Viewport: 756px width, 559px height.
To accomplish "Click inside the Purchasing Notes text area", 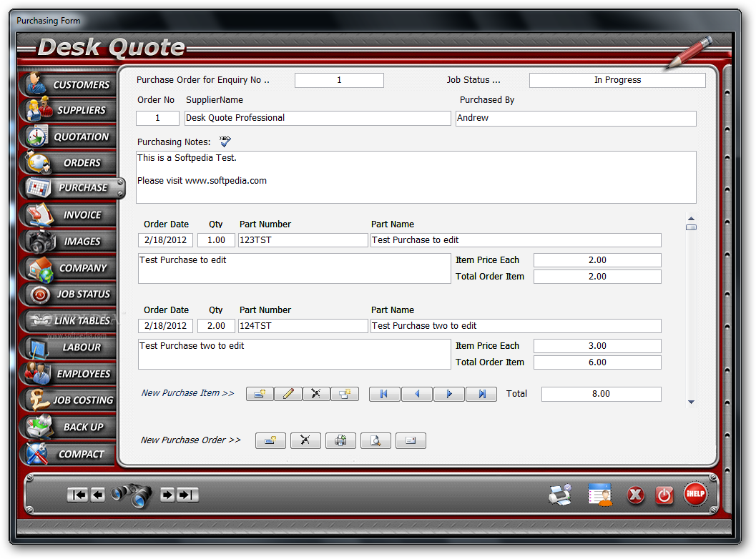I will 416,177.
